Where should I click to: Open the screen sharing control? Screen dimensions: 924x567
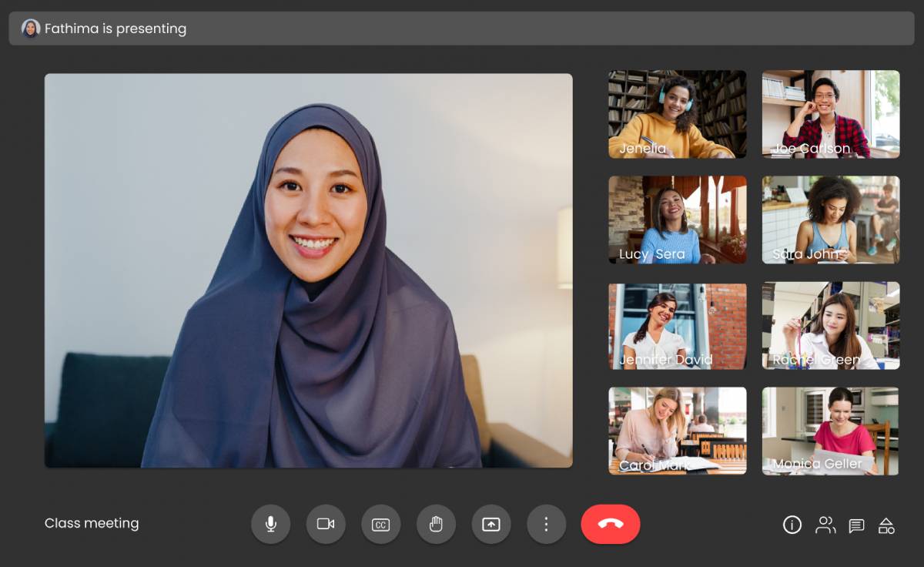tap(491, 524)
